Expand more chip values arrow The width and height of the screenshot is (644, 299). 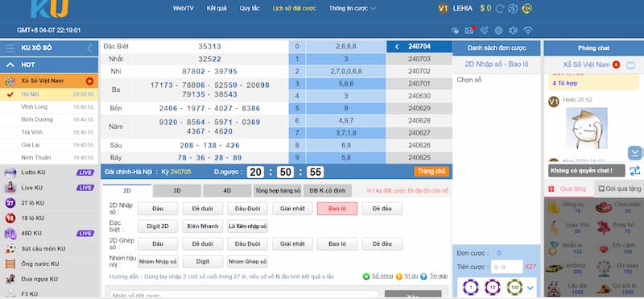coord(530,288)
